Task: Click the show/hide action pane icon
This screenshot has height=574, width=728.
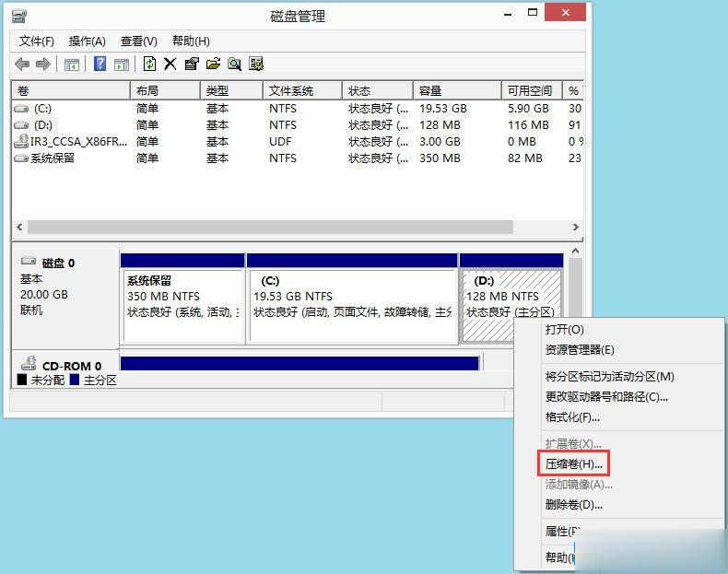Action: (x=121, y=64)
